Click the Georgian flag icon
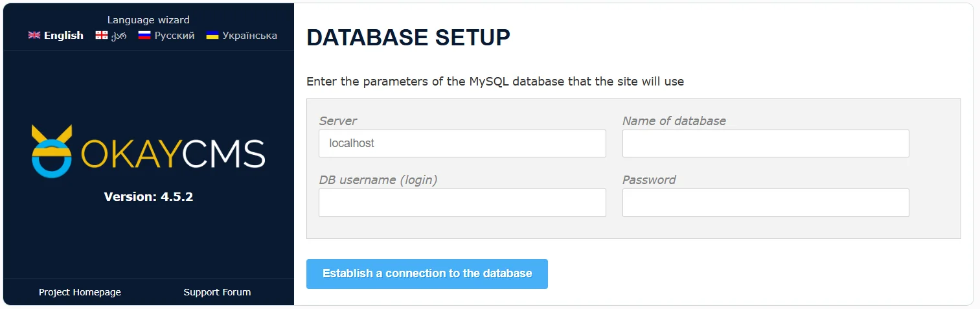This screenshot has width=980, height=309. 101,36
